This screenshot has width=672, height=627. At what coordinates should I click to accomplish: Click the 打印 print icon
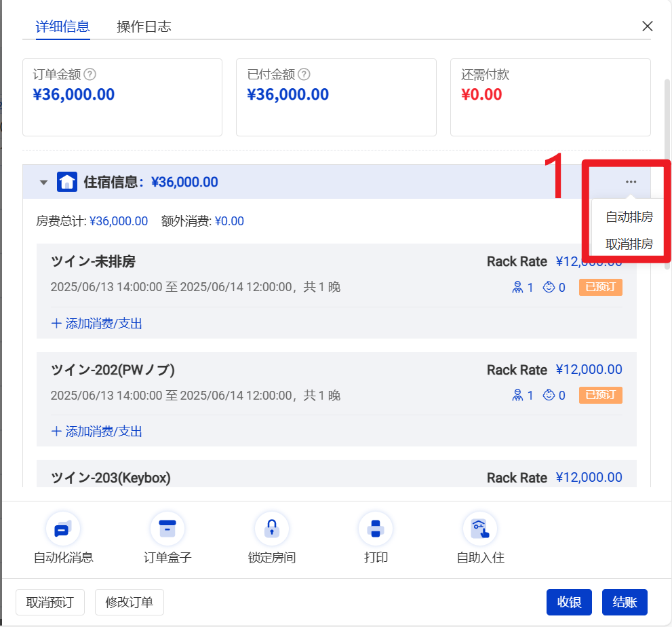[376, 529]
